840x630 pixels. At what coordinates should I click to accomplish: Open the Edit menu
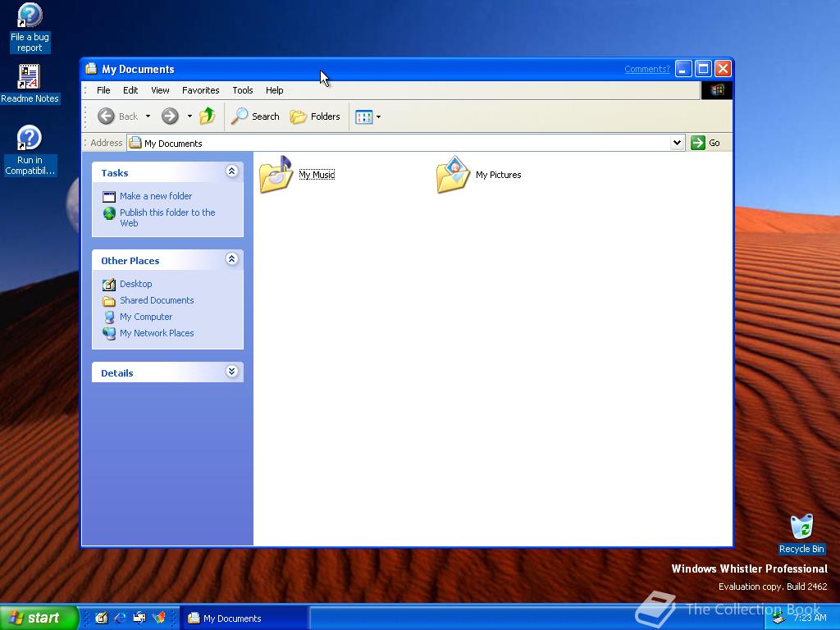pyautogui.click(x=130, y=90)
